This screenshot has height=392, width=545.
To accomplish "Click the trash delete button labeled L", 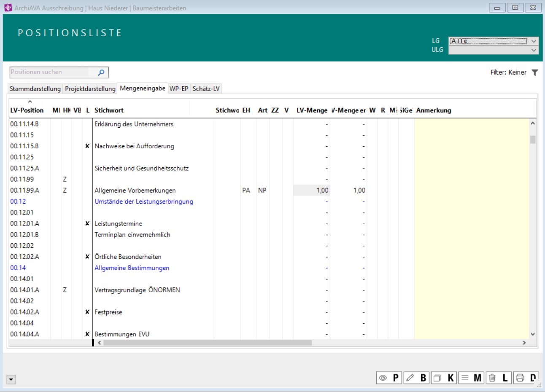I will coord(499,378).
